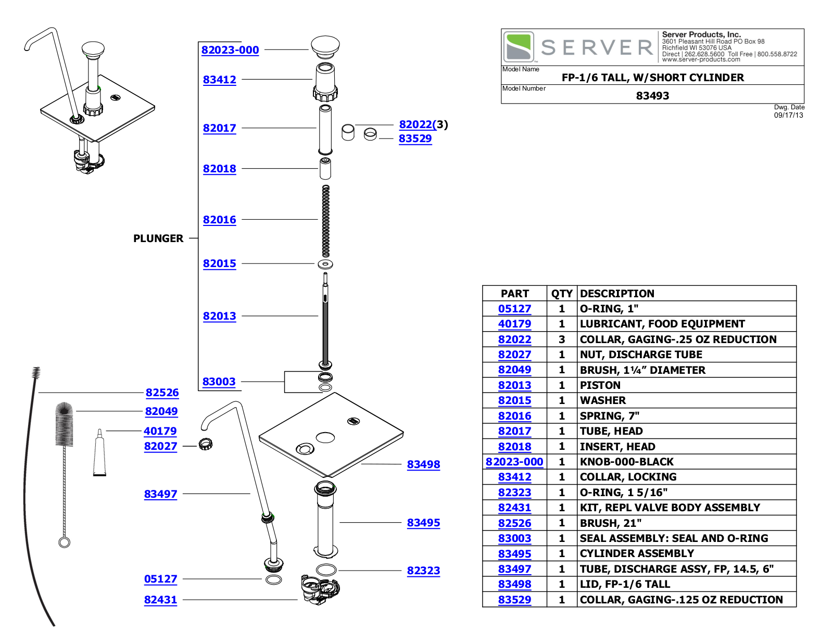Open table link 82431 valve body kit
The image size is (833, 644).
(x=515, y=508)
